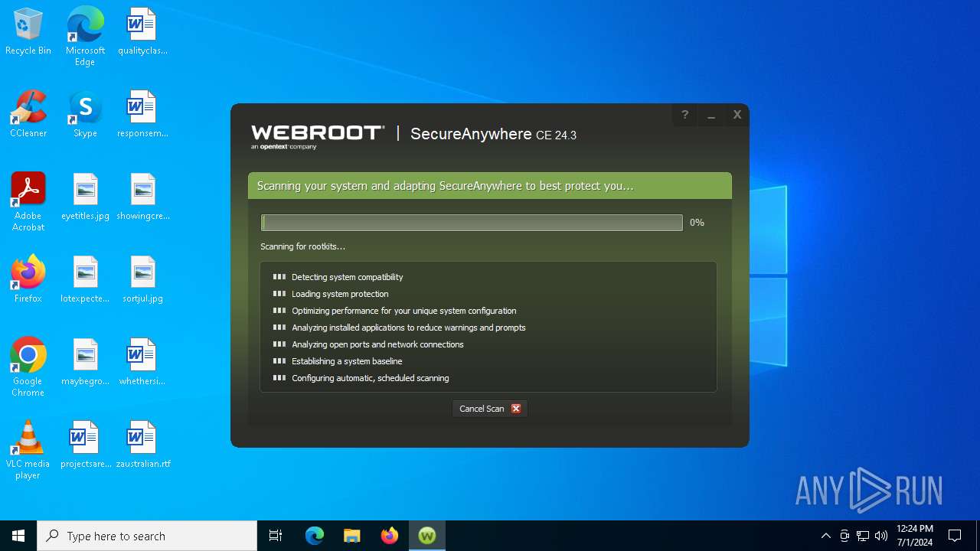Open Firefox desktop shortcut
This screenshot has height=551, width=980.
(x=28, y=280)
